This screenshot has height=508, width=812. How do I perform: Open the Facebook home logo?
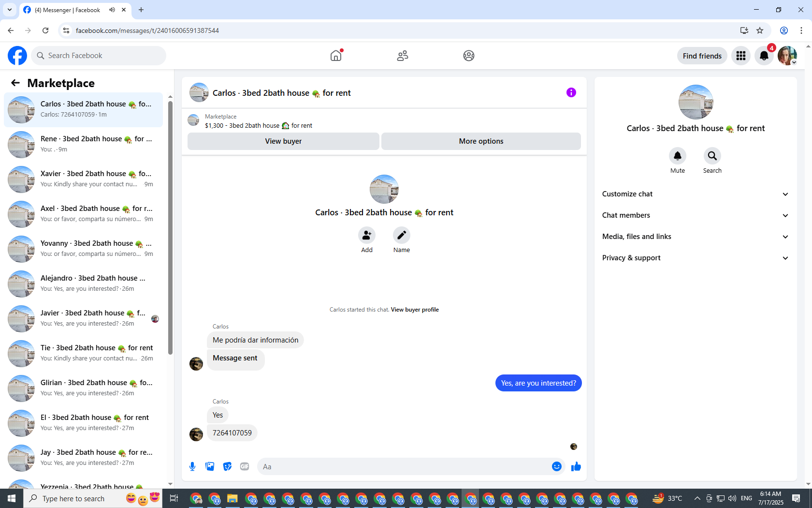click(17, 56)
